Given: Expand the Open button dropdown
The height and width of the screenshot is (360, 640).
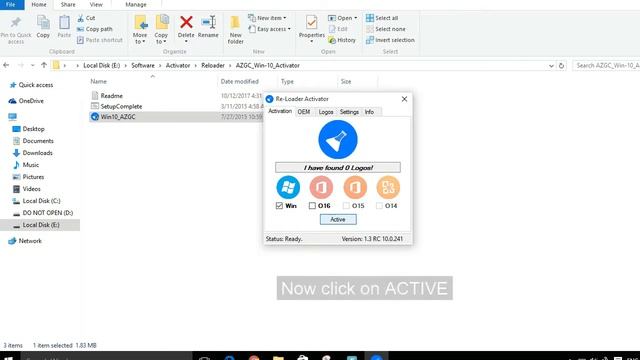Looking at the screenshot, I should tap(356, 18).
